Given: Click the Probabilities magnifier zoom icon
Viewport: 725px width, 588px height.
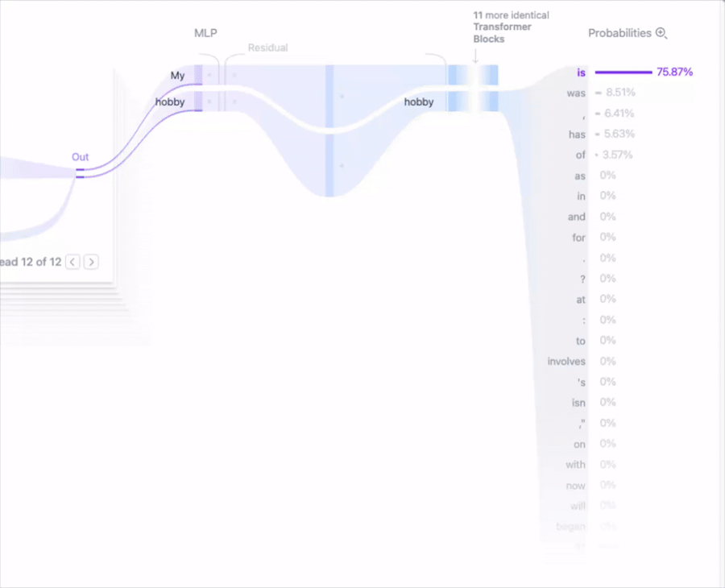Looking at the screenshot, I should [x=661, y=33].
